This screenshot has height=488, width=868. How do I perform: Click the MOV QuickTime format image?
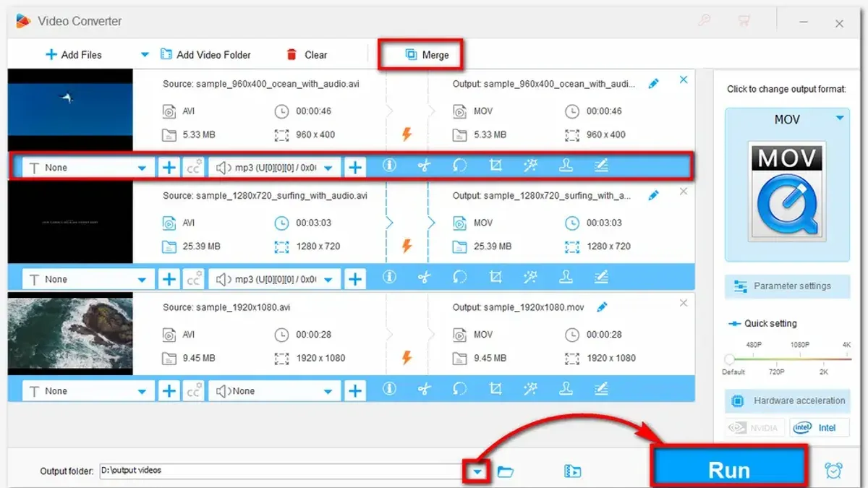tap(787, 192)
